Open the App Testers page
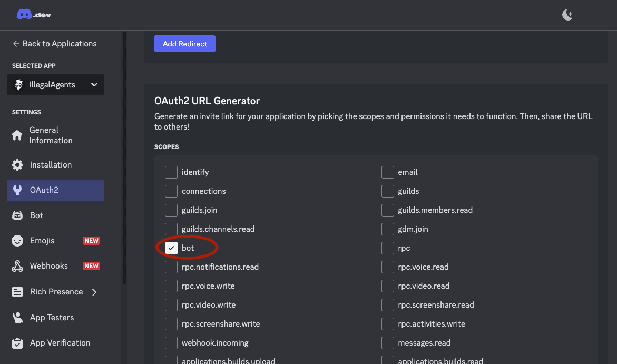This screenshot has height=364, width=617. (55, 318)
